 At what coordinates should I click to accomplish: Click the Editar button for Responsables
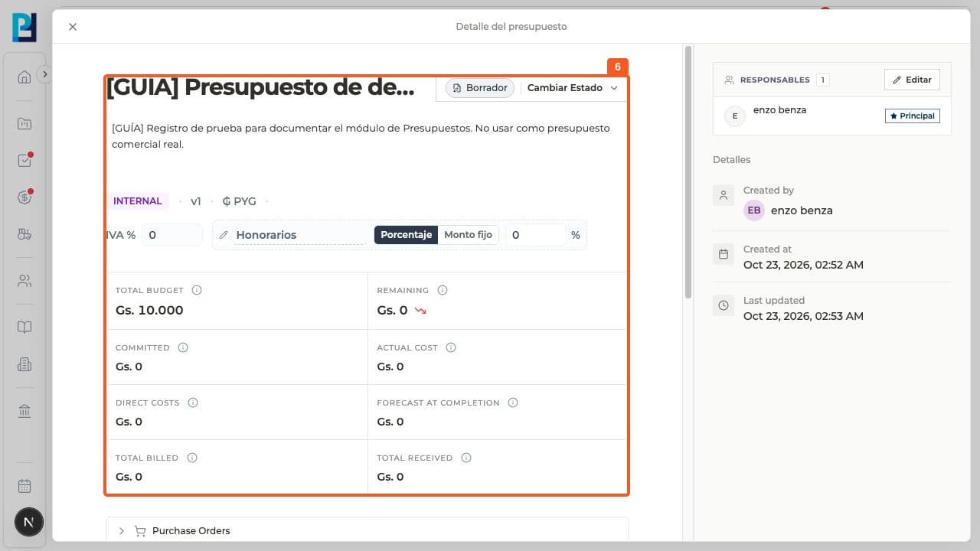coord(912,80)
